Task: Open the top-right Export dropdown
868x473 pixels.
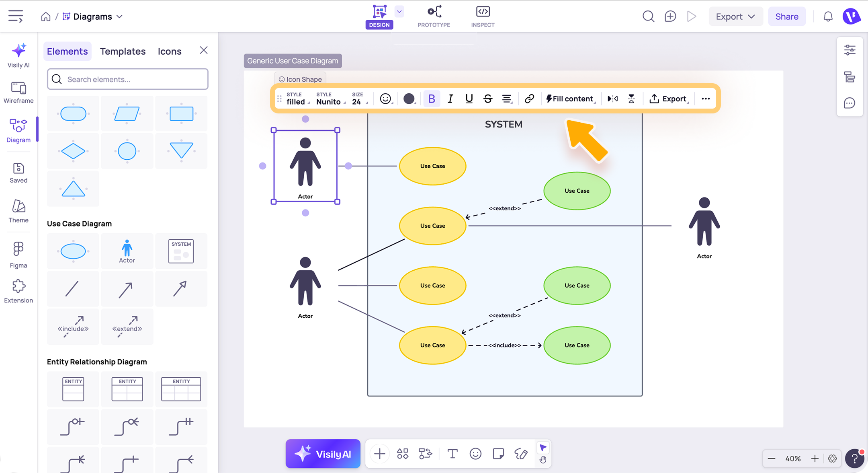Action: click(735, 16)
